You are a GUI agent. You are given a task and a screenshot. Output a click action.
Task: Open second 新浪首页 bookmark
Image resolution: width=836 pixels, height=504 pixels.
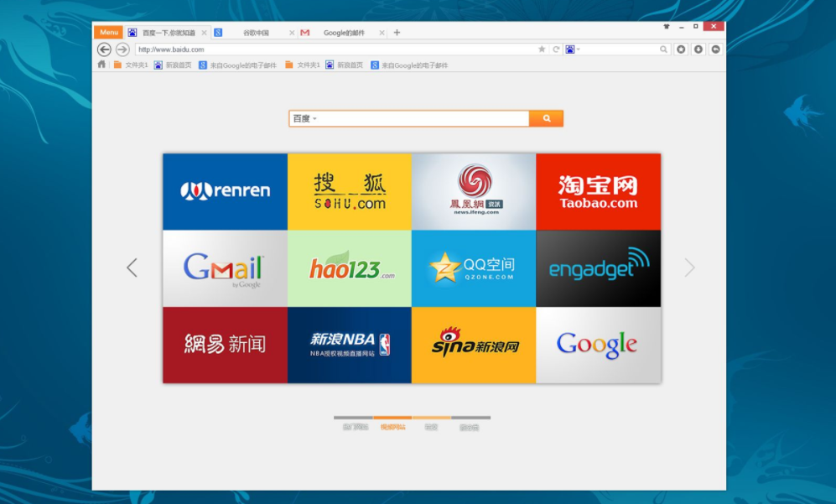pyautogui.click(x=345, y=65)
